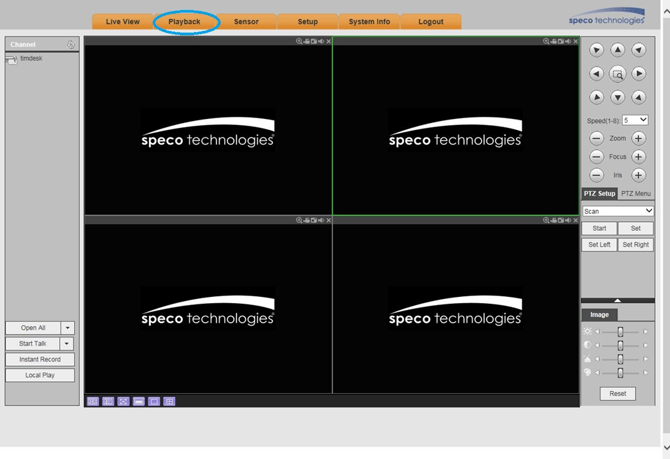Click the full-screen corner-arrows layout icon

tap(123, 401)
